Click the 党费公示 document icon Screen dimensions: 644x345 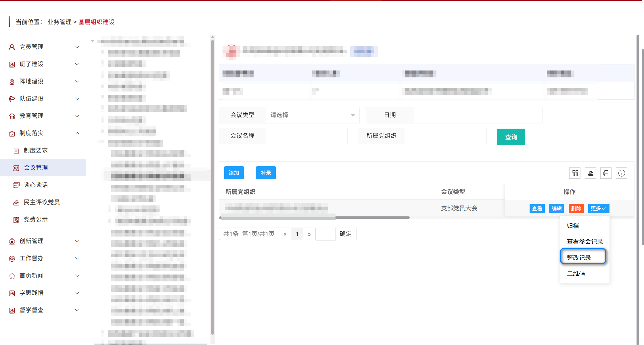[x=16, y=220]
